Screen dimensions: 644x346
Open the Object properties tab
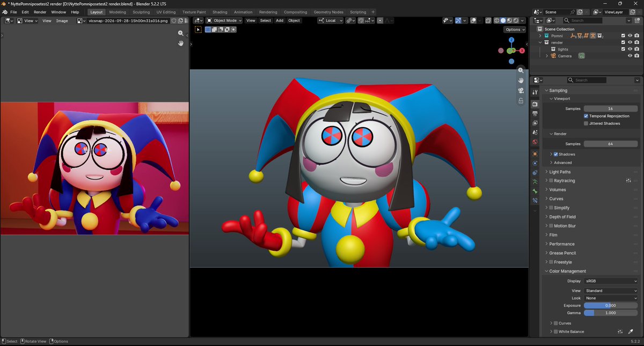coord(535,153)
